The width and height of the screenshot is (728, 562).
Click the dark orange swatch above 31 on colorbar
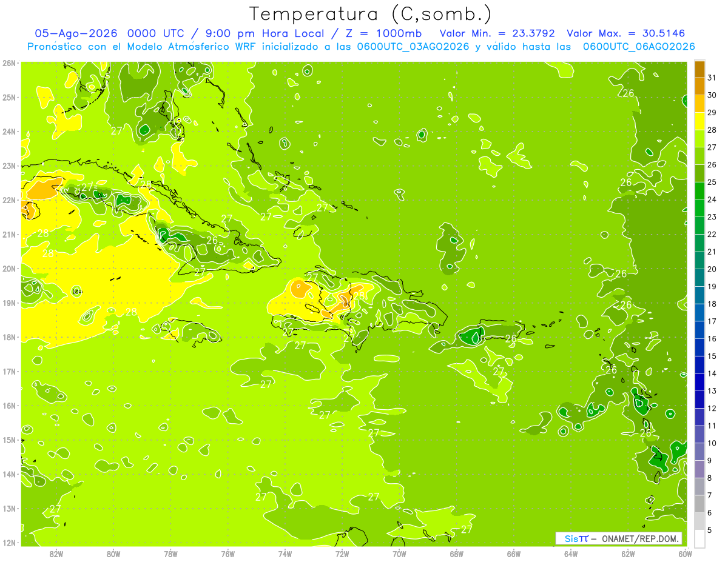[x=699, y=70]
